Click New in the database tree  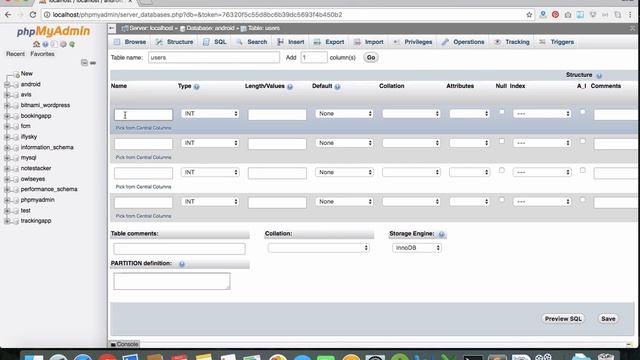tap(27, 73)
